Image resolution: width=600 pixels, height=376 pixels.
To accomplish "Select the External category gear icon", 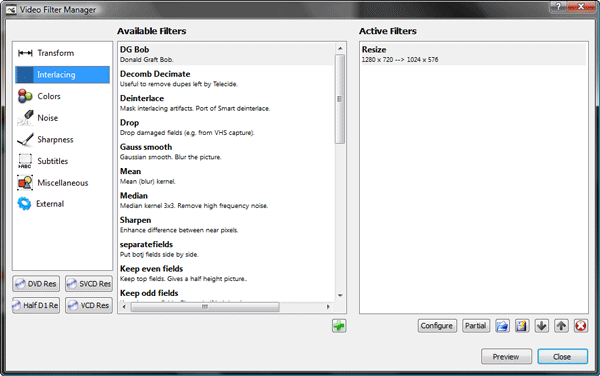I will click(24, 203).
